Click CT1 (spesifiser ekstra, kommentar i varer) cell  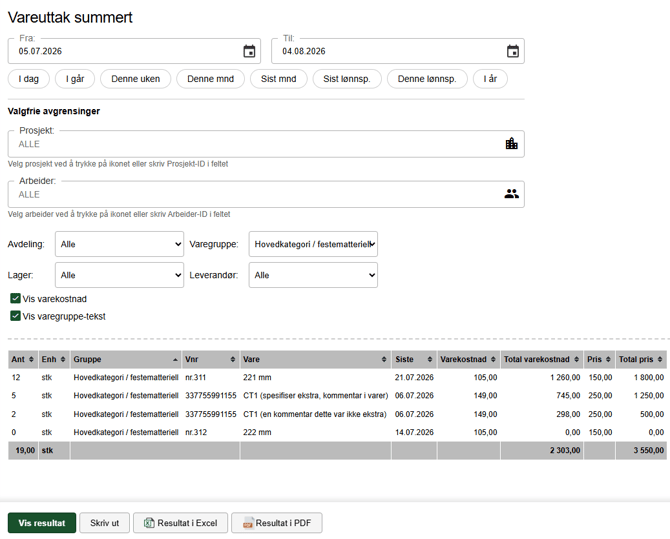315,395
